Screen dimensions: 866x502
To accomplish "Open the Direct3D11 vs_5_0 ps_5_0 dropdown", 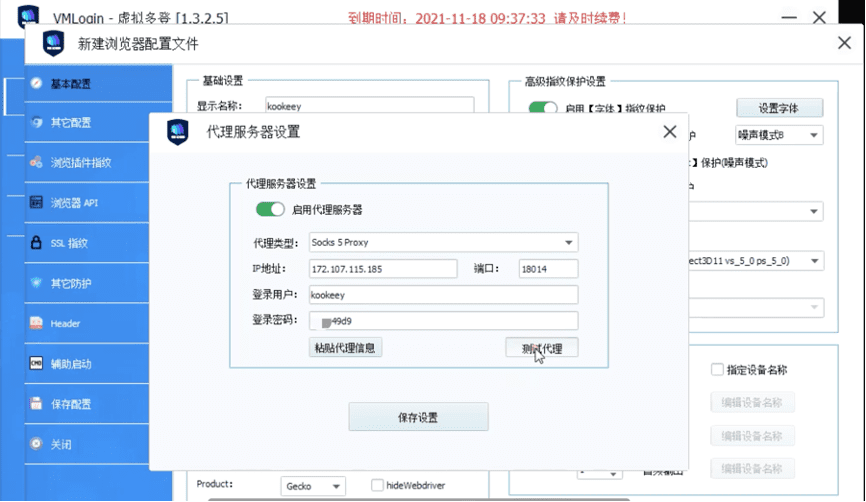I will (x=756, y=261).
